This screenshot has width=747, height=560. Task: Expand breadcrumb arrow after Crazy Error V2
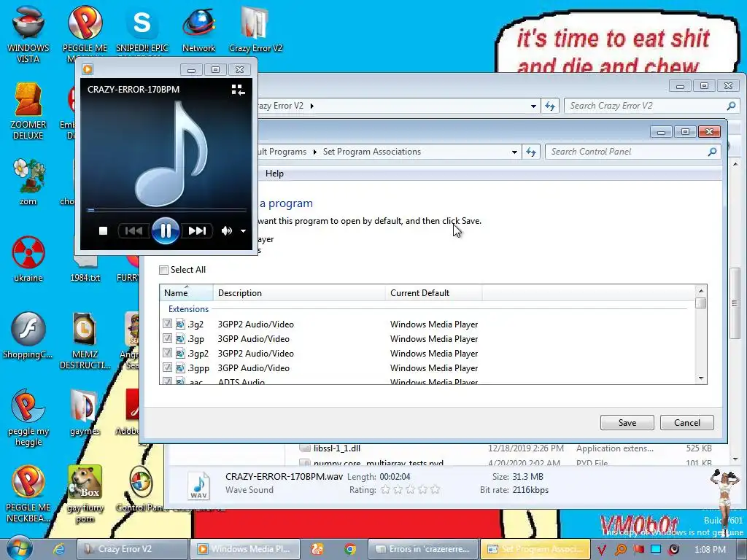tap(312, 106)
